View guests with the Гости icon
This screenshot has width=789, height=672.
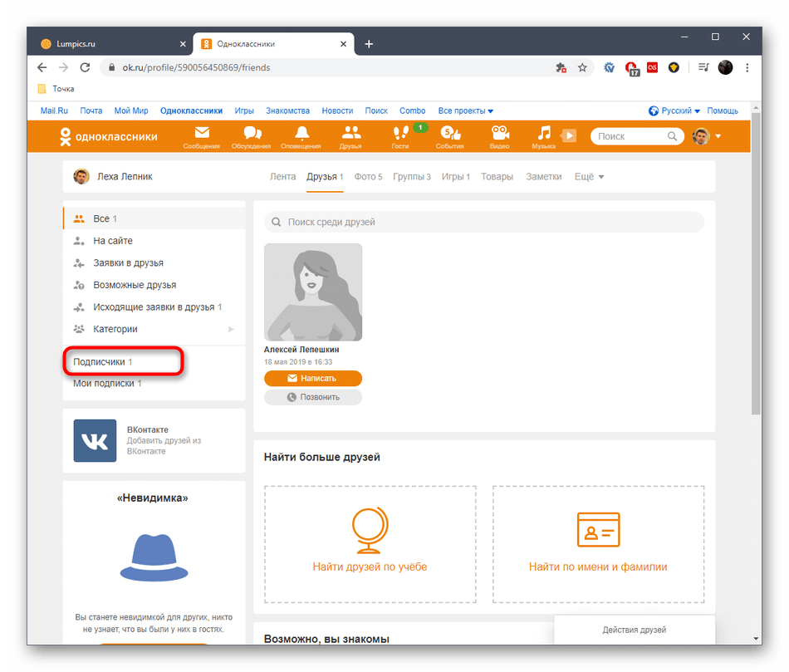coord(400,133)
